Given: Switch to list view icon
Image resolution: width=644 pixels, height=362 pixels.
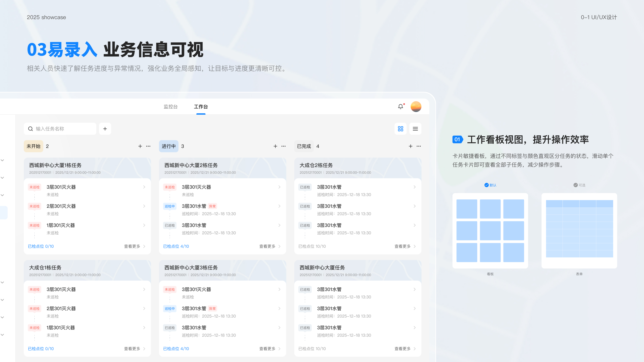Looking at the screenshot, I should [415, 129].
